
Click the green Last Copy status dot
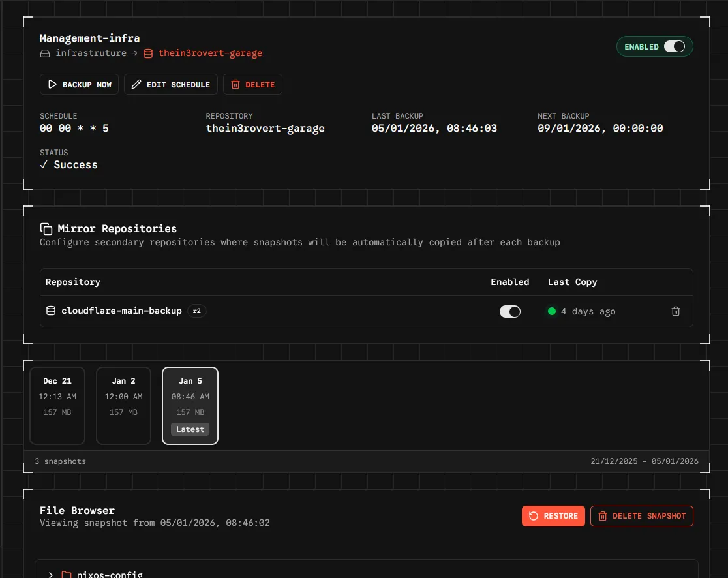pyautogui.click(x=552, y=312)
